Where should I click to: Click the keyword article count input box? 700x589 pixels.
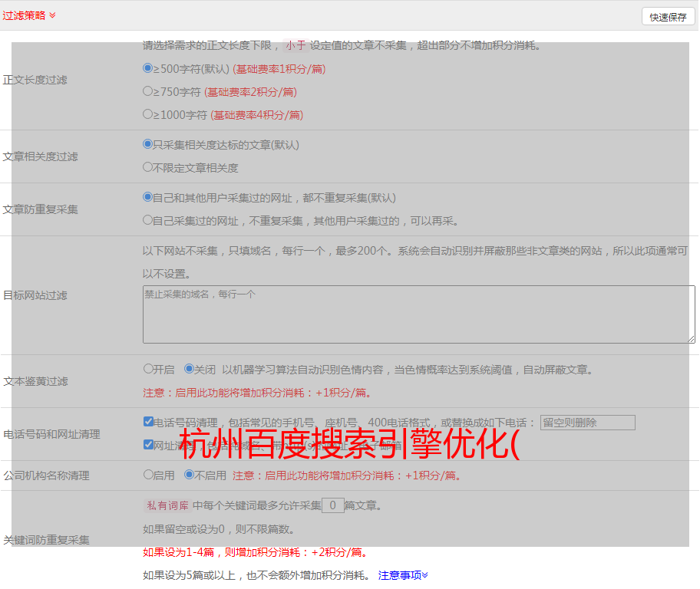pyautogui.click(x=332, y=505)
